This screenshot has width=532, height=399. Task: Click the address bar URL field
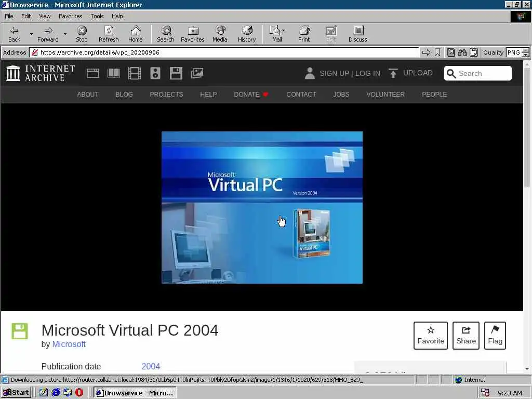(x=224, y=52)
